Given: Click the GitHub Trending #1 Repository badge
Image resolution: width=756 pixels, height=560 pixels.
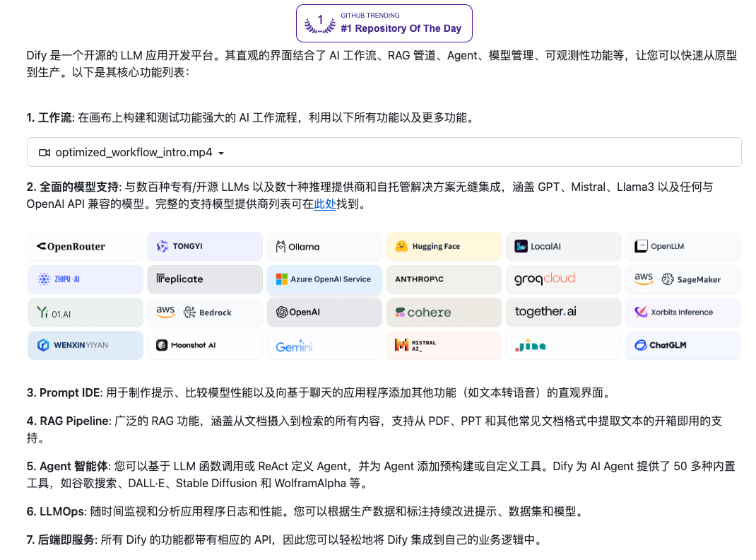Looking at the screenshot, I should [384, 23].
